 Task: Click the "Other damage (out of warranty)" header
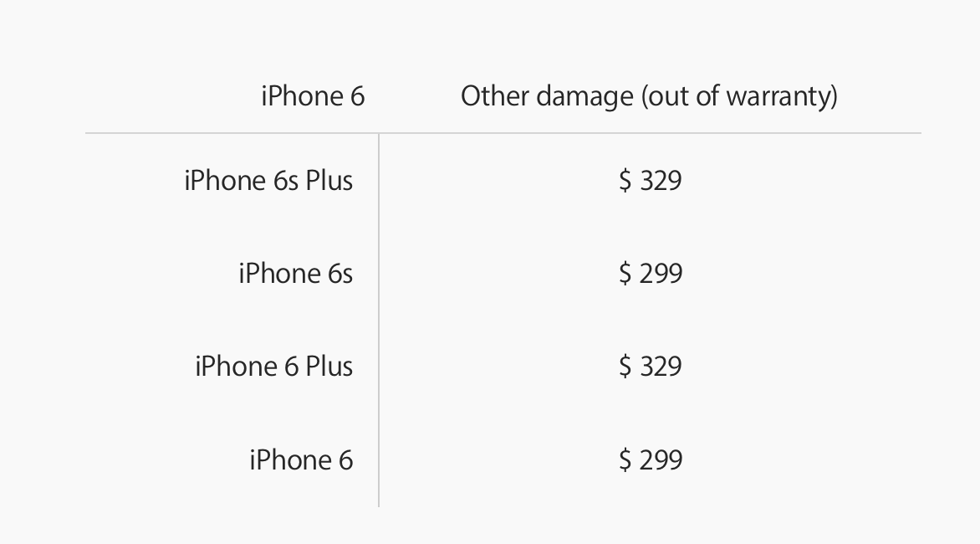(649, 96)
